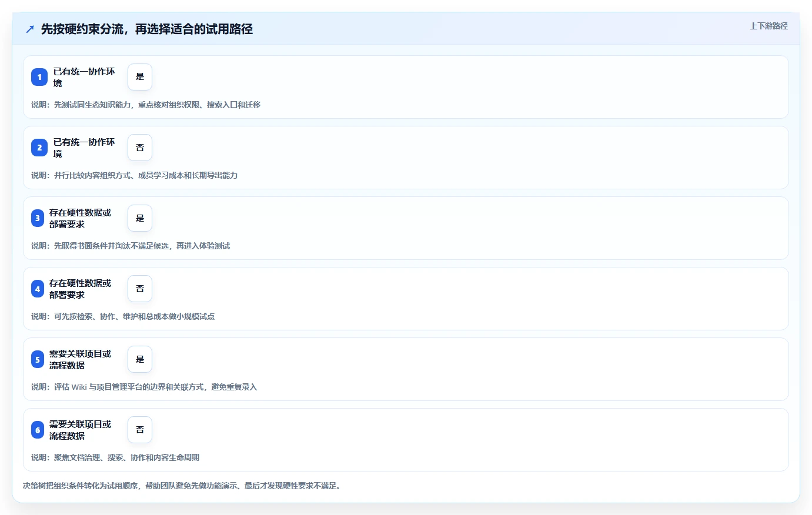This screenshot has width=812, height=515.
Task: Click the note starting 评估 Wiki 与项目管理平台
Action: tap(144, 387)
